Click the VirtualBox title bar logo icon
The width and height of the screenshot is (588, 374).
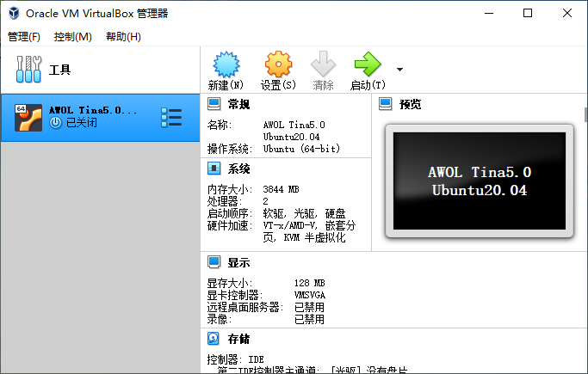pos(13,13)
